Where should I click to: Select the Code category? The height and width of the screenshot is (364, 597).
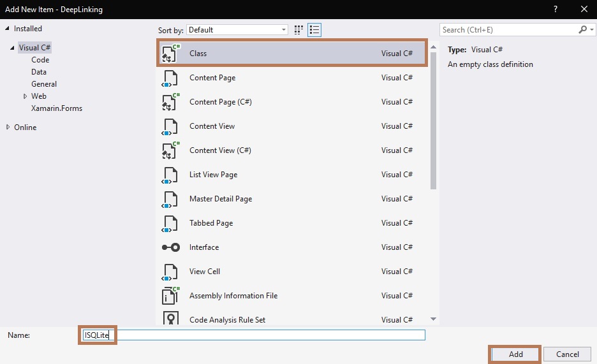pyautogui.click(x=40, y=60)
